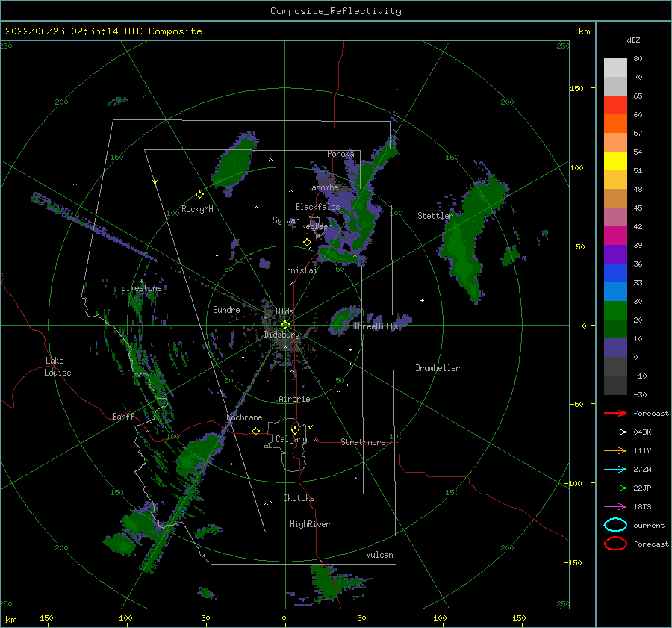Click the white 04DK arrow icon
This screenshot has width=672, height=628.
(615, 432)
